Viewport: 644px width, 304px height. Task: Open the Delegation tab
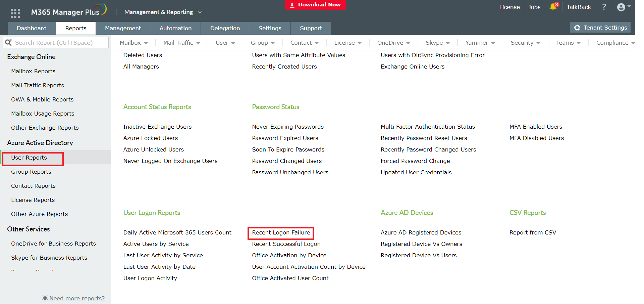pos(225,28)
